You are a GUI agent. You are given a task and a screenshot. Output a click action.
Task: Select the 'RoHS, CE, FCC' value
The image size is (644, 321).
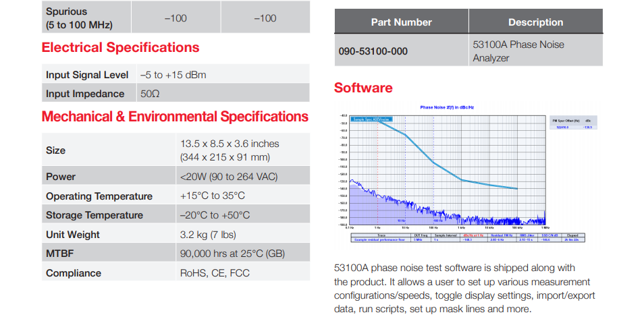point(215,273)
